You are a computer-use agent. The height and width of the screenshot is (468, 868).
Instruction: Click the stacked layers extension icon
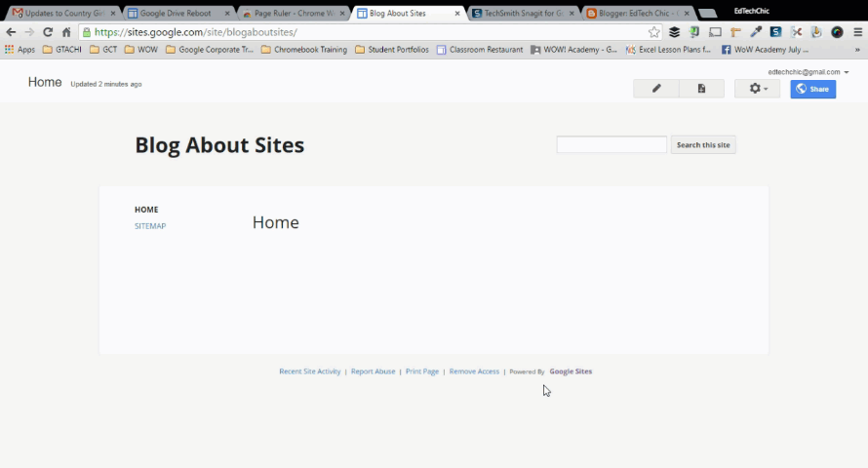pos(674,32)
